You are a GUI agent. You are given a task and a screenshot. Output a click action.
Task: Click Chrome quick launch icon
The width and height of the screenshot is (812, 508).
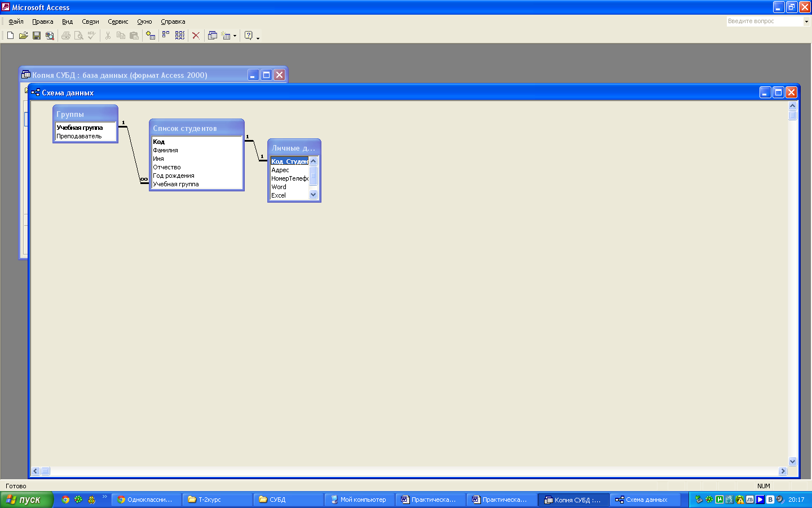(x=65, y=500)
